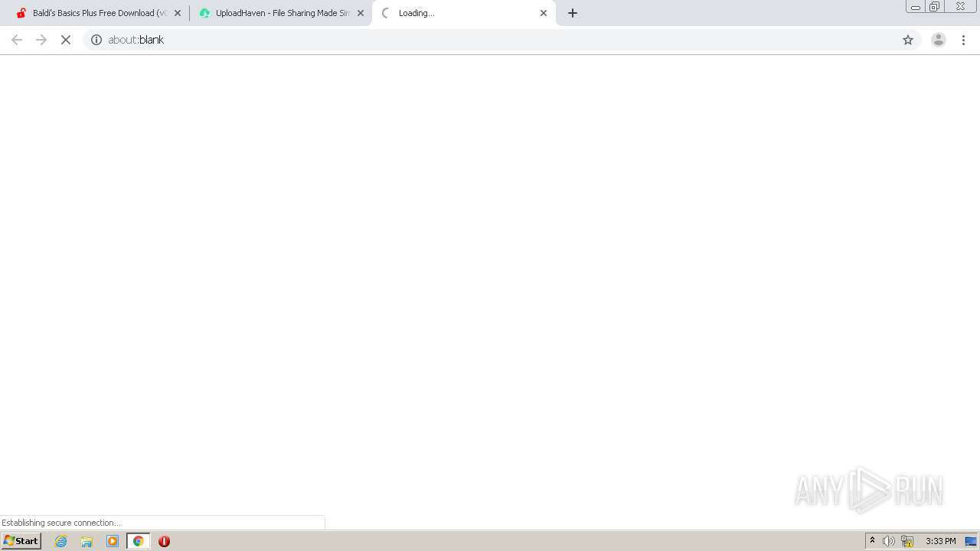The width and height of the screenshot is (980, 551).
Task: Go back to previous page
Action: tap(17, 40)
